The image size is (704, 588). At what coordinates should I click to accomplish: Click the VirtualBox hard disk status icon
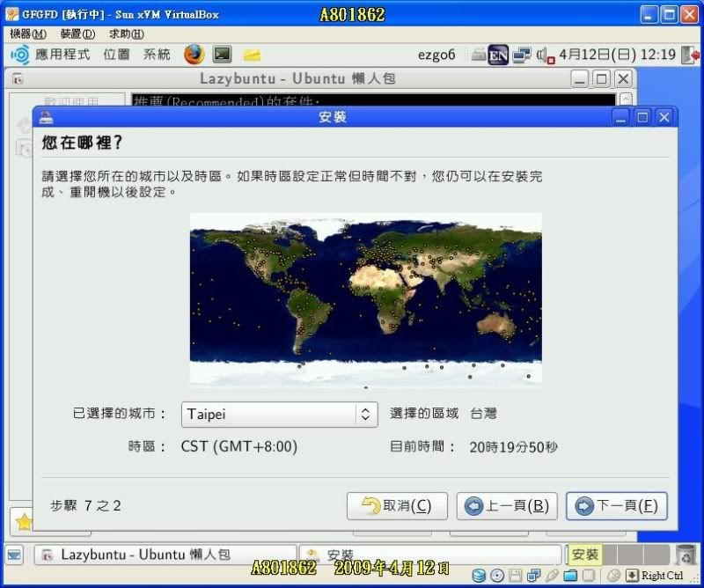(x=479, y=576)
